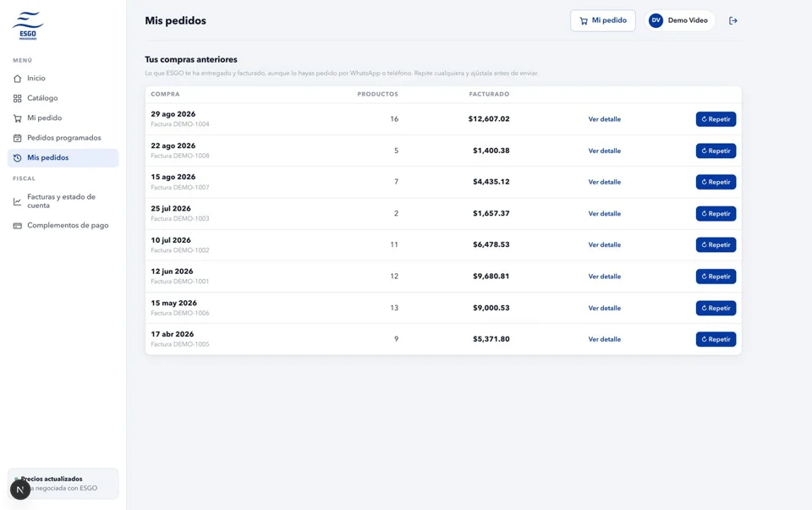
Task: Repeat the 17 abr 2026 purchase
Action: (x=716, y=339)
